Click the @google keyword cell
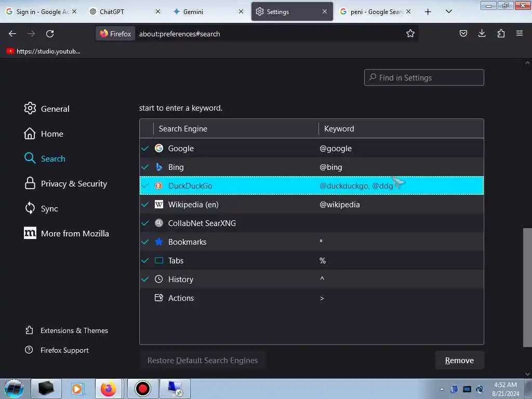The image size is (532, 399). click(x=336, y=149)
